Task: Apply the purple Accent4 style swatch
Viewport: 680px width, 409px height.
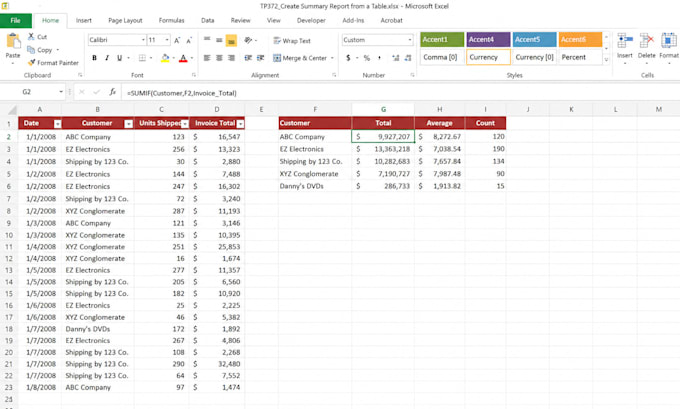Action: (488, 39)
